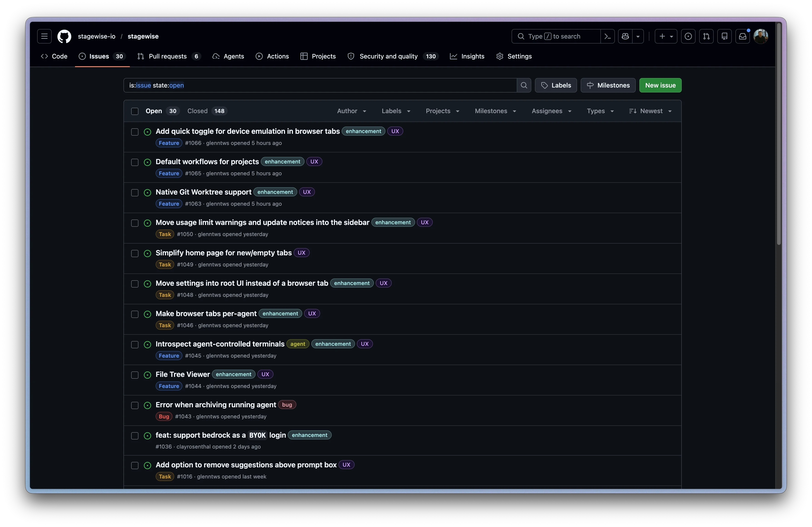
Task: Click open-status icon for Introspect agent-controlled terminals
Action: tap(147, 345)
